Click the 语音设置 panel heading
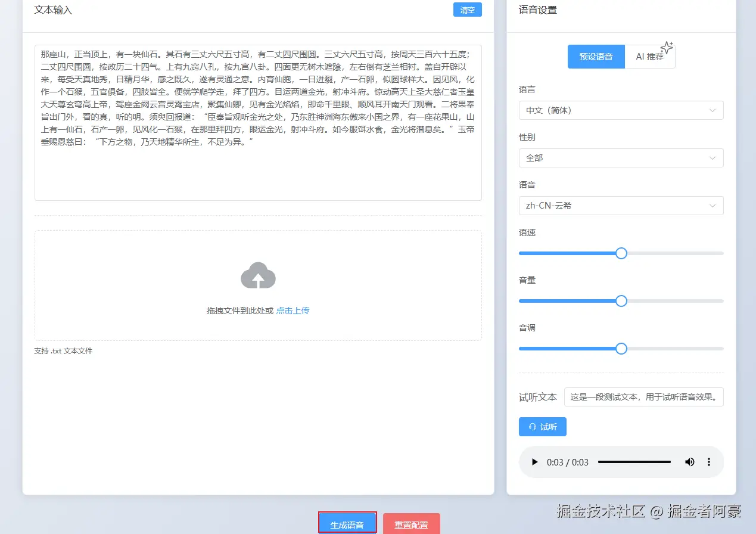 pyautogui.click(x=538, y=10)
